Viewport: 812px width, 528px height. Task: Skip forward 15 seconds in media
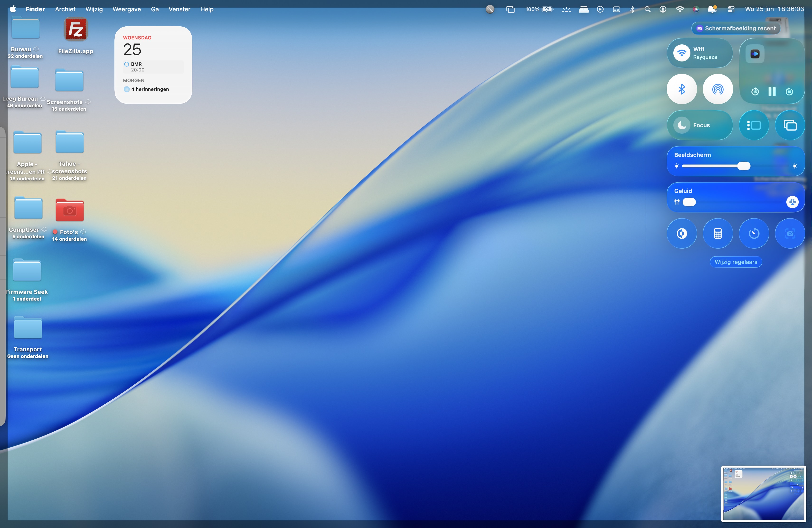(x=789, y=91)
